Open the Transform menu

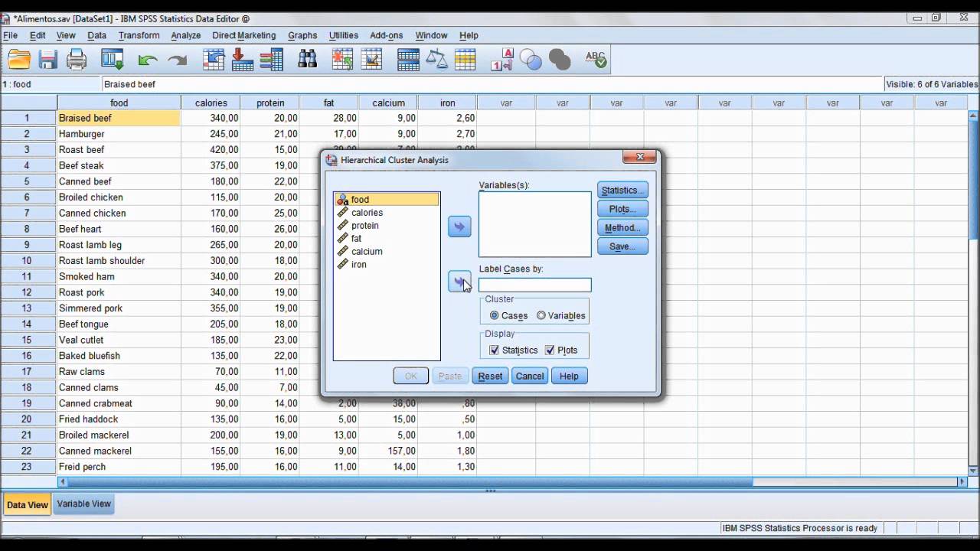click(139, 35)
